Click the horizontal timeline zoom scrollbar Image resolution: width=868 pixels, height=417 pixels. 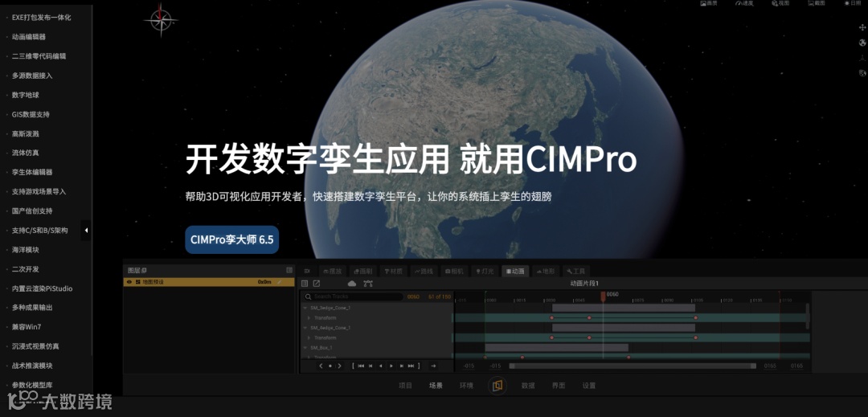coord(633,366)
